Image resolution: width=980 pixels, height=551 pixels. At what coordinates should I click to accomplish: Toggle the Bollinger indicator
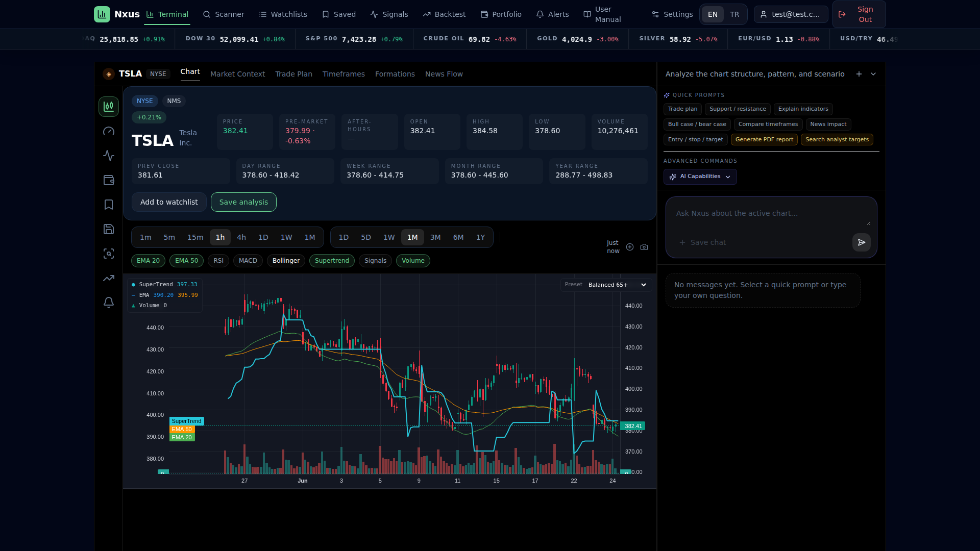coord(286,261)
